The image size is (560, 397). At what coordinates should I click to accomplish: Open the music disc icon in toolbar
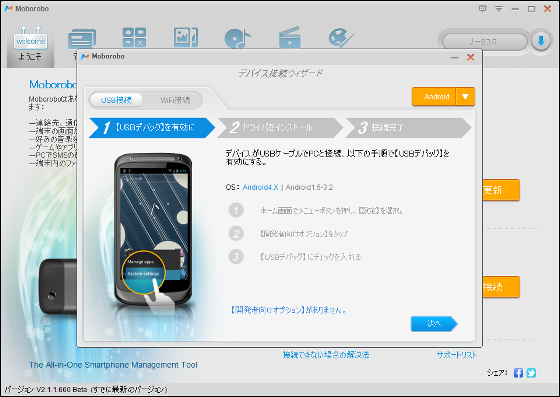click(x=238, y=38)
